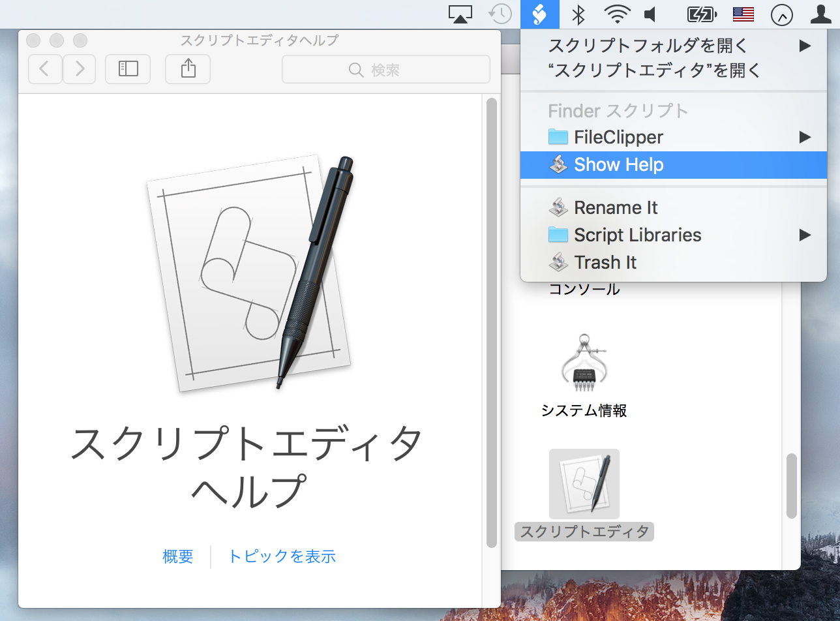
Task: Click the Script menu icon in menu bar
Action: [x=539, y=14]
